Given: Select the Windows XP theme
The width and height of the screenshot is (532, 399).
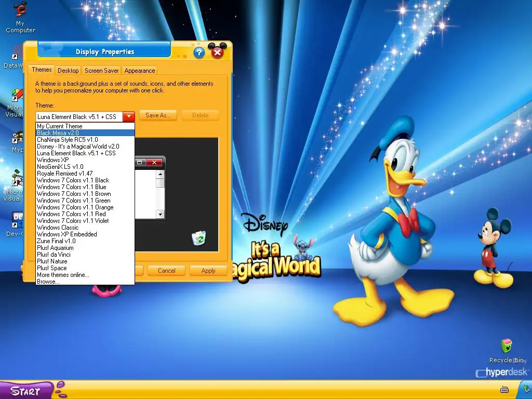Looking at the screenshot, I should (x=85, y=160).
